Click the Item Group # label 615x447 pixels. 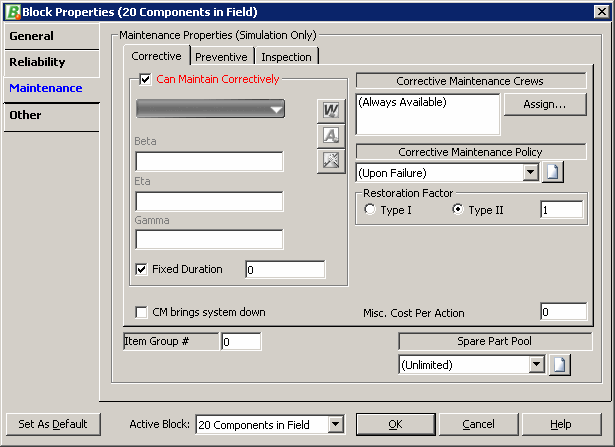(x=171, y=341)
